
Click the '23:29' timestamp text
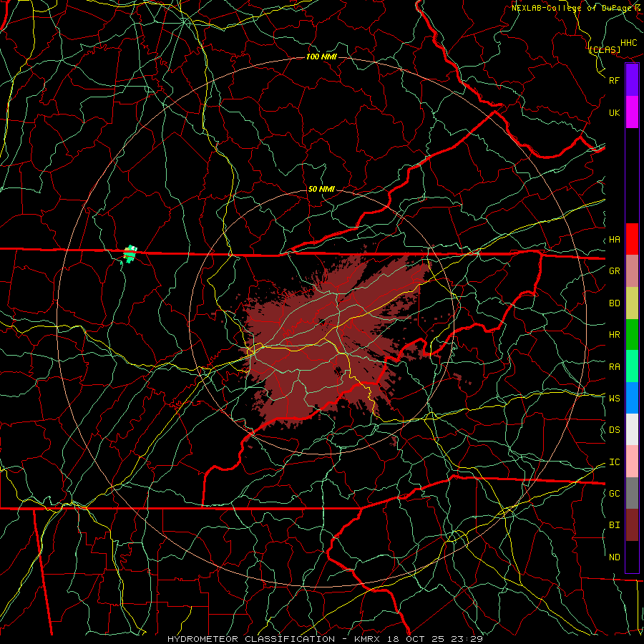click(467, 639)
